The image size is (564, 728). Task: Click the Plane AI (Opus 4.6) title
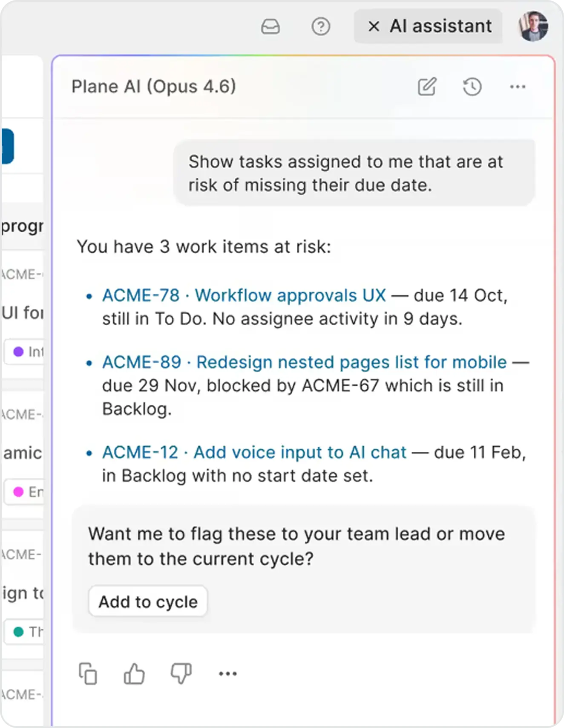pyautogui.click(x=153, y=87)
